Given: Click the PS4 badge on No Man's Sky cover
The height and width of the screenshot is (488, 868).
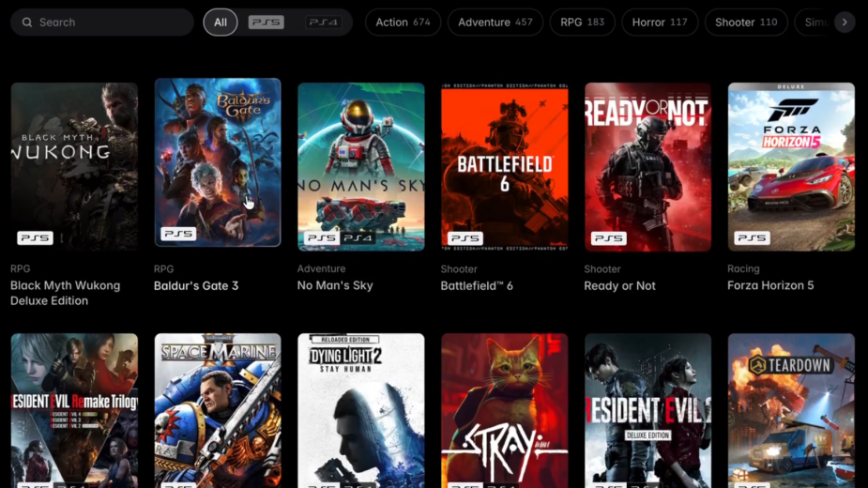Looking at the screenshot, I should [x=358, y=238].
